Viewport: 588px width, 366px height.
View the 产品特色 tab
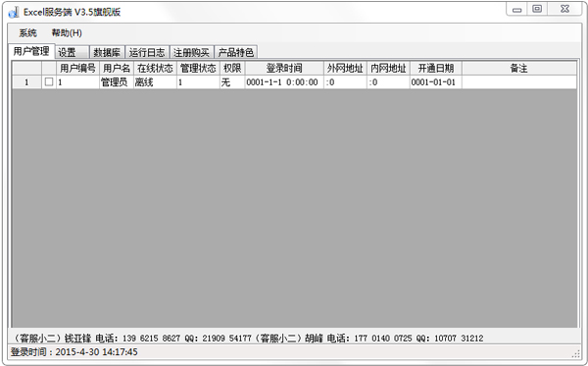[x=236, y=52]
